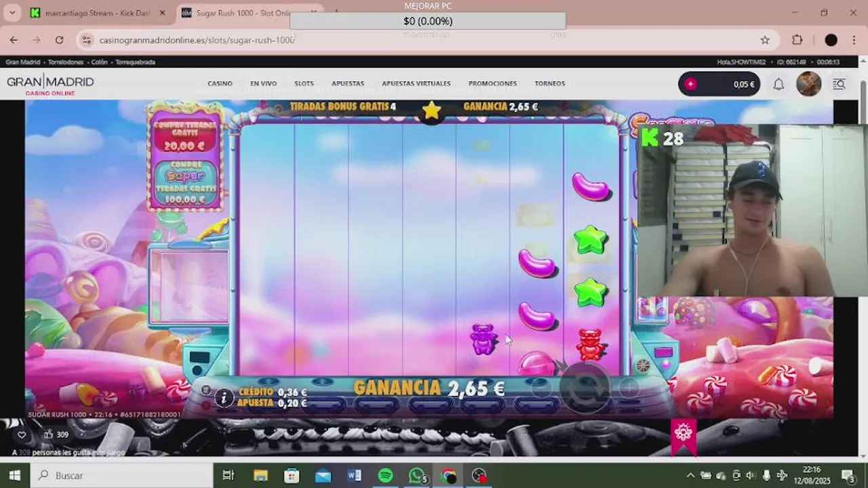868x488 pixels.
Task: Decrease bet with the minus button
Action: [x=541, y=388]
